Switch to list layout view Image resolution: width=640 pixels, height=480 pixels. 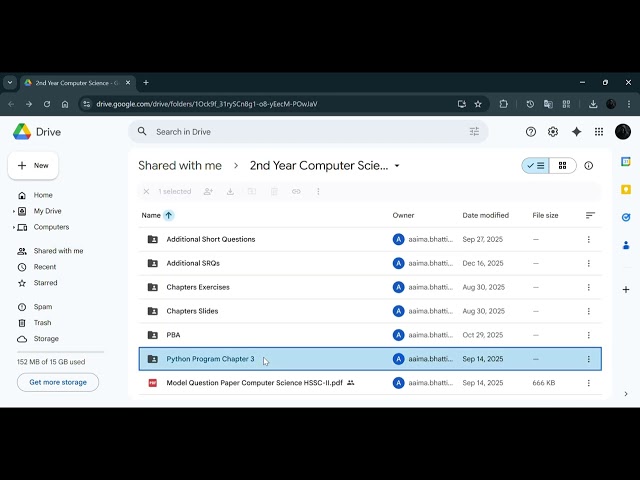point(536,166)
